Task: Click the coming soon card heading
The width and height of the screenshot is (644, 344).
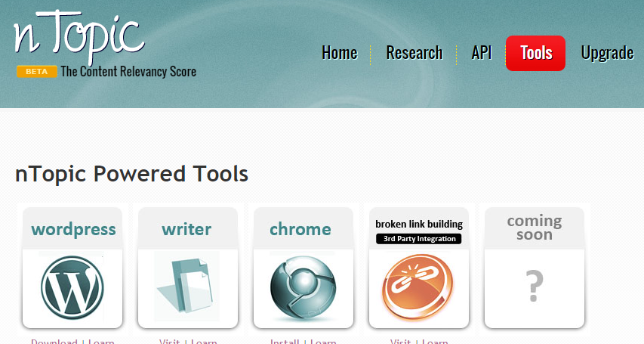Action: pyautogui.click(x=535, y=228)
